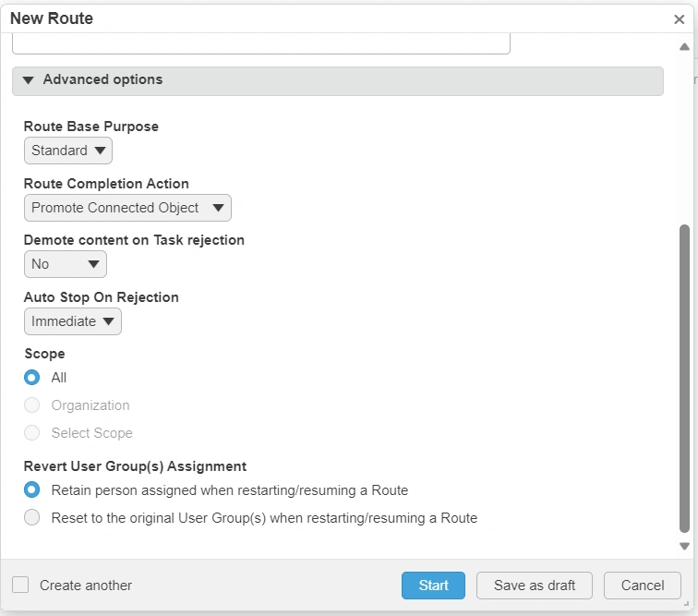
Task: Cancel the new route creation
Action: point(643,586)
